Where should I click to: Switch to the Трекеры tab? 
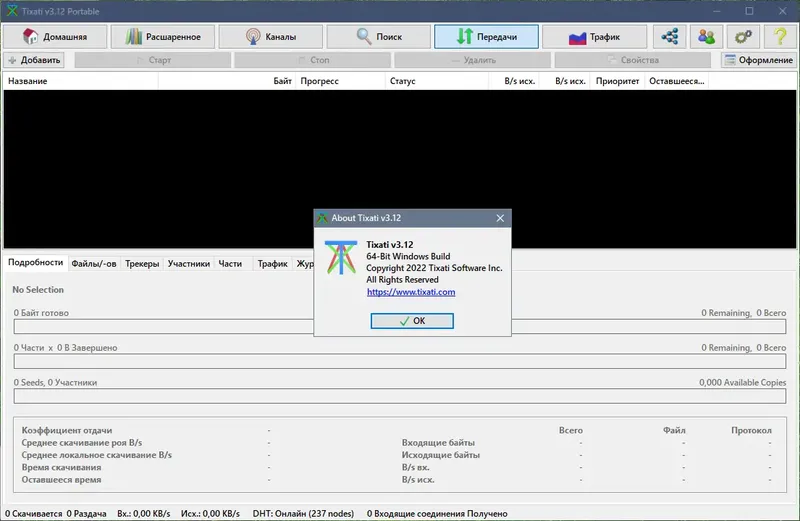coord(142,264)
